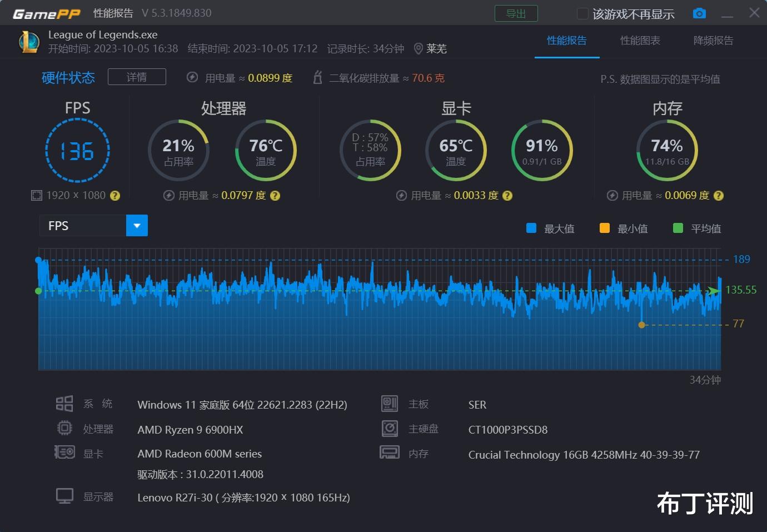Switch to the 性能报告 tab
The width and height of the screenshot is (767, 532).
(567, 41)
